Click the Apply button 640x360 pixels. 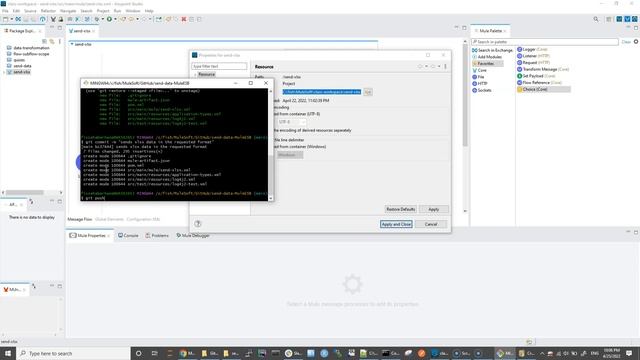433,209
